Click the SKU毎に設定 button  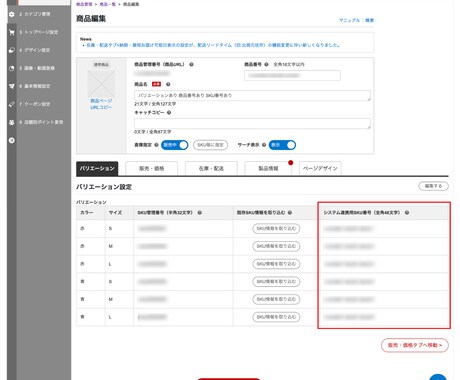pyautogui.click(x=211, y=145)
